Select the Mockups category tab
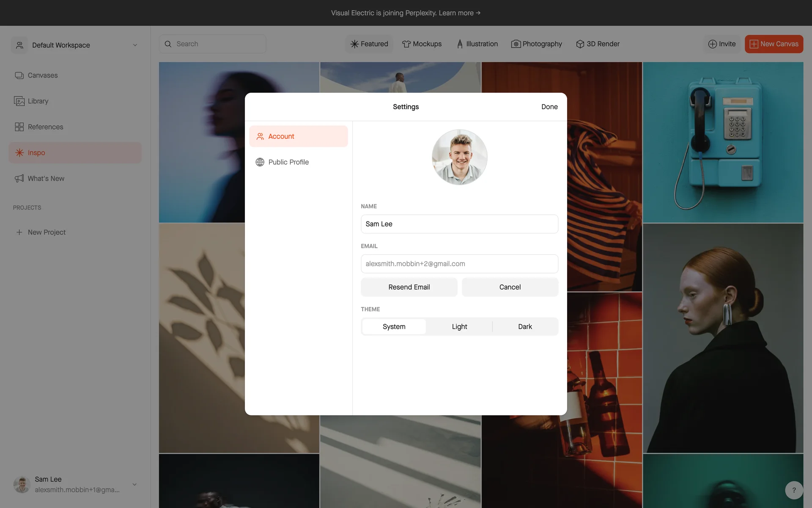Image resolution: width=812 pixels, height=508 pixels. (x=422, y=44)
